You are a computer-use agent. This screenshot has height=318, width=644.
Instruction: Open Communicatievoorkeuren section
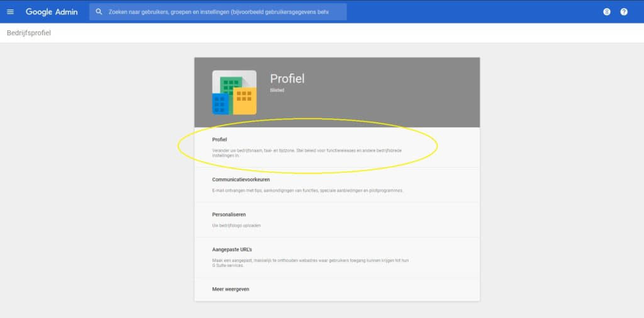pyautogui.click(x=337, y=185)
